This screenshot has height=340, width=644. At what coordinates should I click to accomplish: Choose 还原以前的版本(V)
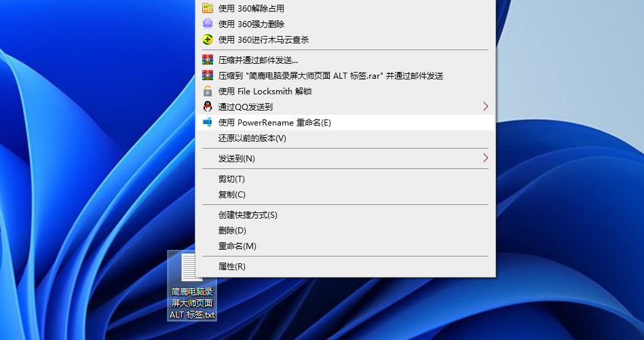click(x=345, y=138)
